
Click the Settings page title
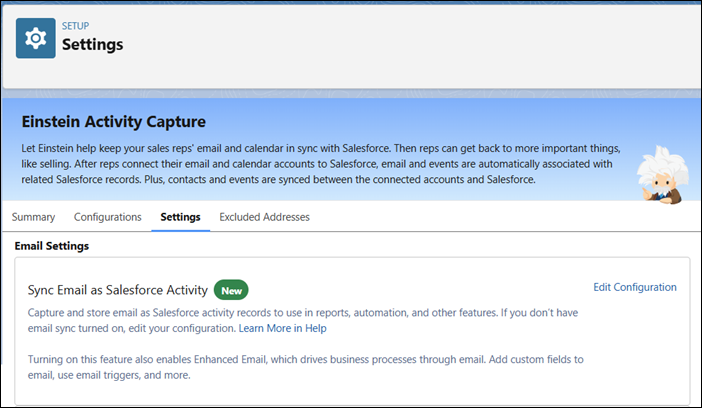[93, 44]
